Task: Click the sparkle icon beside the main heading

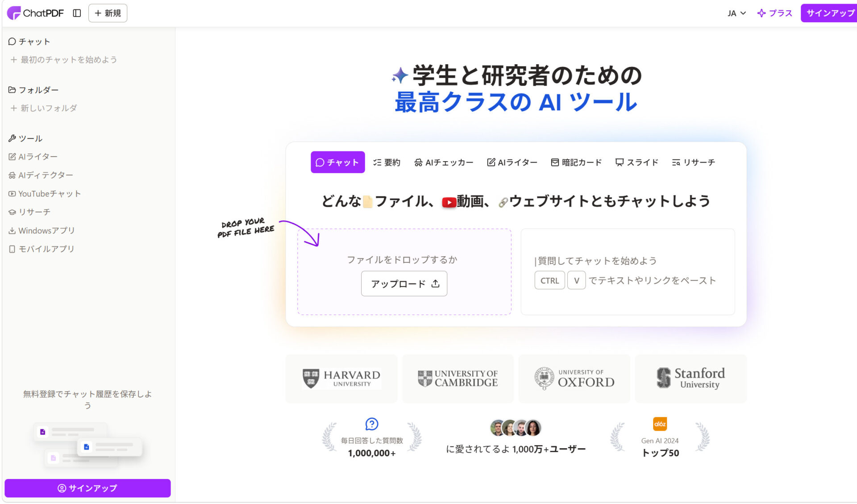Action: (x=400, y=75)
